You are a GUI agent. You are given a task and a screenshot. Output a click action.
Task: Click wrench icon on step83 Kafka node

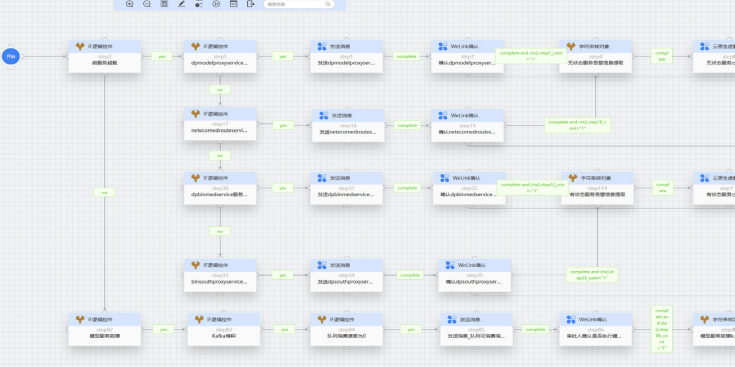199,320
